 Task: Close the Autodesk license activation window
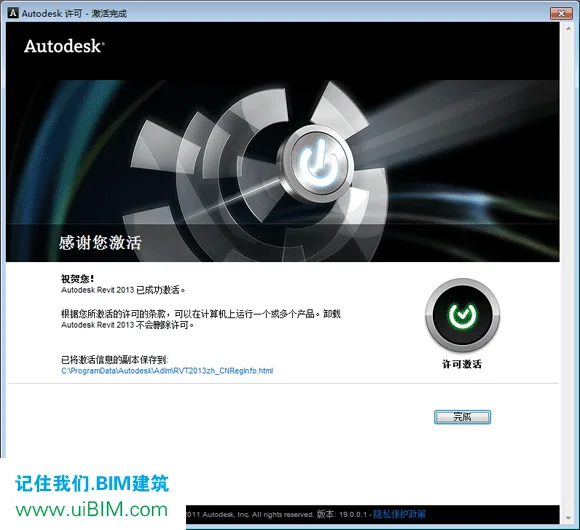pos(561,13)
